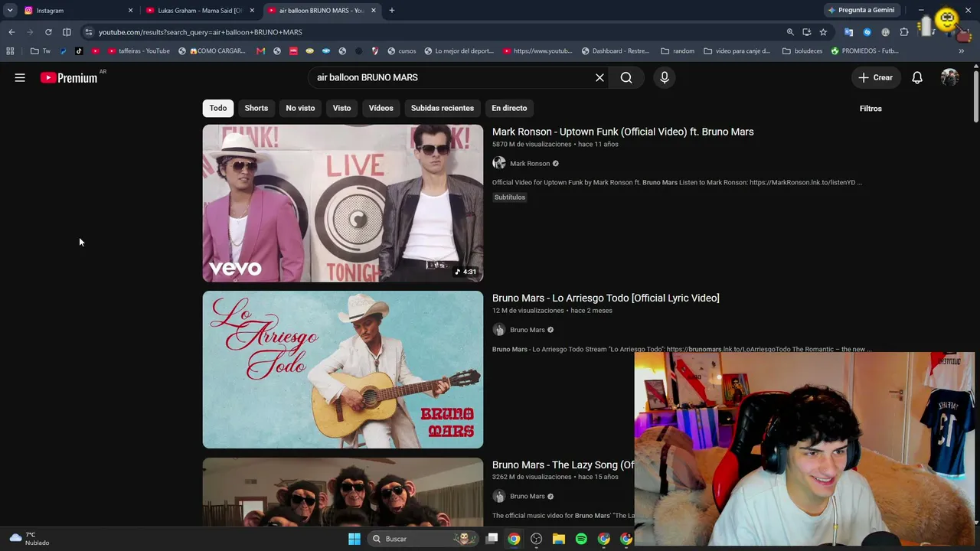
Task: Open the Lo Arriesgo Todo title link
Action: [606, 298]
